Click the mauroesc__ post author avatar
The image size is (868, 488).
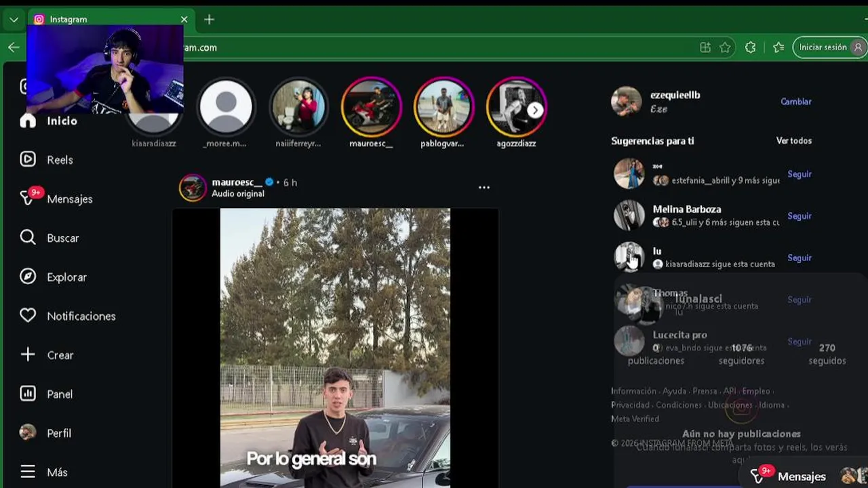click(x=193, y=188)
